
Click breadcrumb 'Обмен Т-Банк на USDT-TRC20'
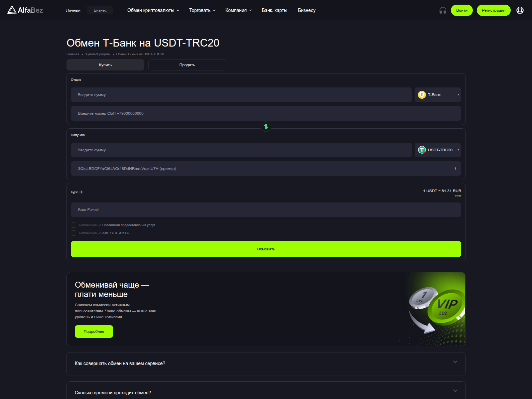140,54
